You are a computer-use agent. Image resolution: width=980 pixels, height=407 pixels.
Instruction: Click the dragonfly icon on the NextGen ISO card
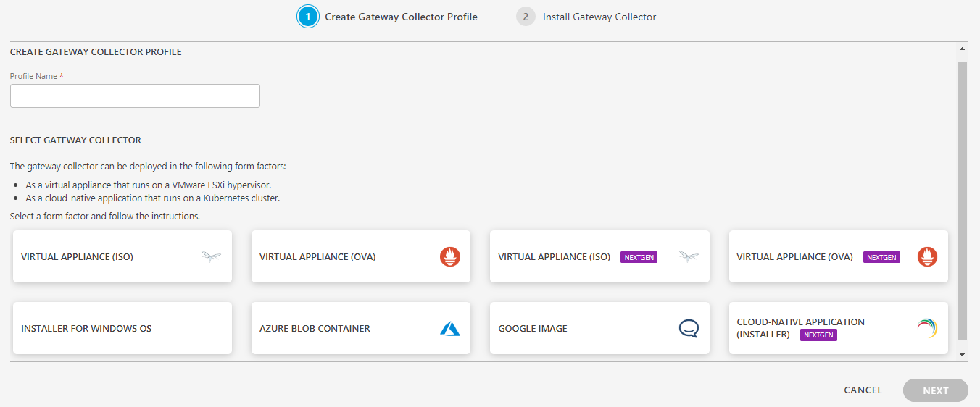pyautogui.click(x=689, y=256)
